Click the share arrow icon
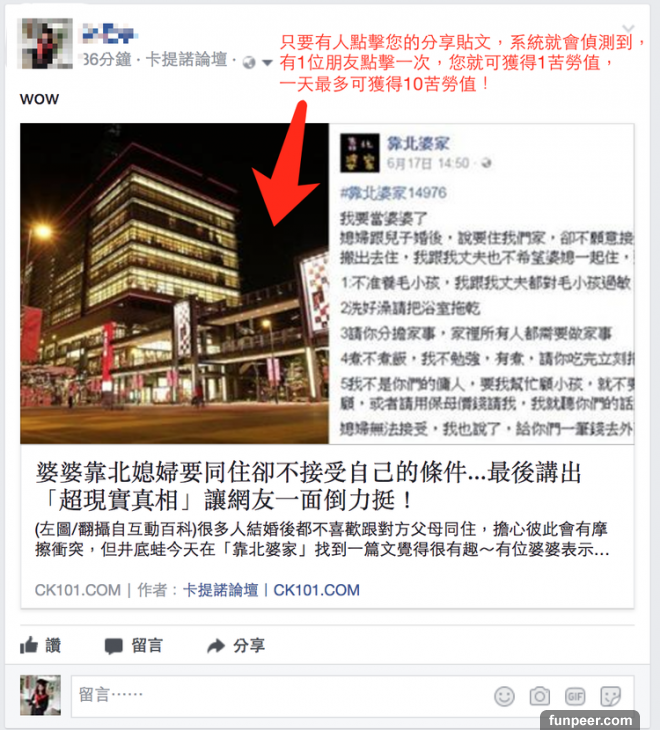The width and height of the screenshot is (660, 730). tap(216, 646)
